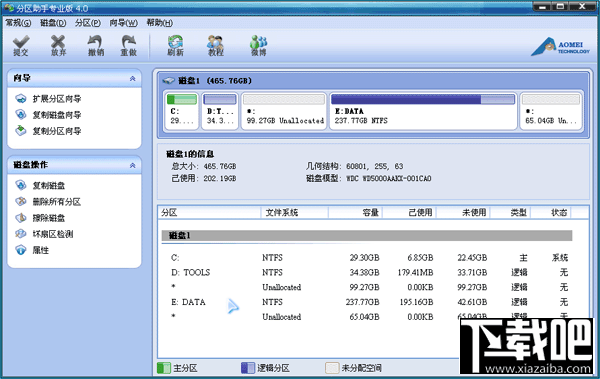
Task: Collapse the 向导 panel with its chevron
Action: (132, 78)
